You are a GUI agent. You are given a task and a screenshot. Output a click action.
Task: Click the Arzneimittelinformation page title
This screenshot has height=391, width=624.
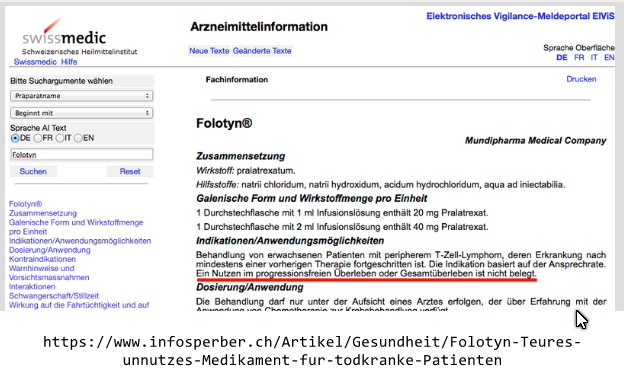pyautogui.click(x=259, y=27)
